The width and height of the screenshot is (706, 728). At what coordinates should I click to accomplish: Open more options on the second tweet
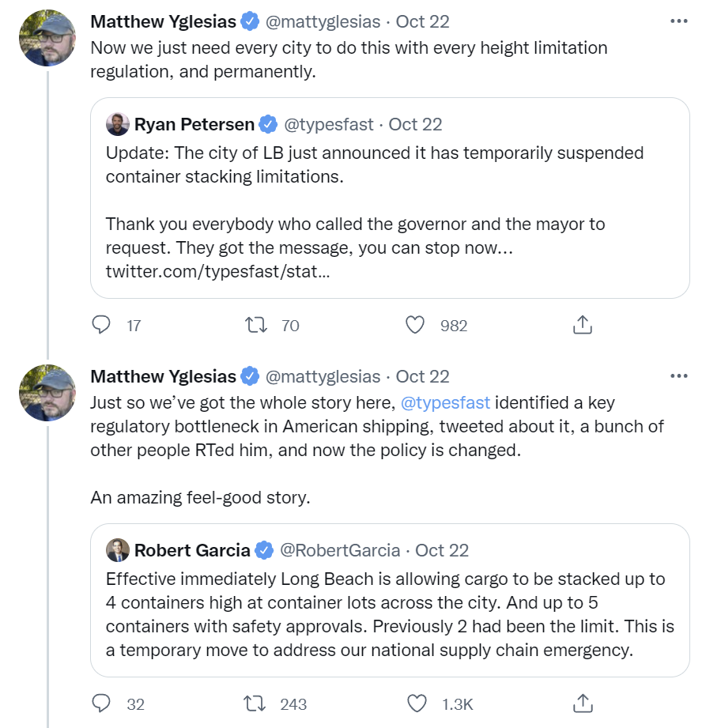pyautogui.click(x=678, y=375)
